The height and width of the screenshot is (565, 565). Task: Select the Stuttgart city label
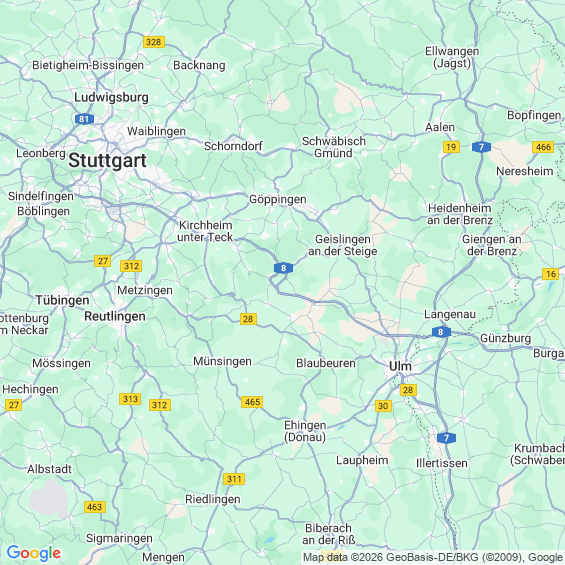(107, 160)
